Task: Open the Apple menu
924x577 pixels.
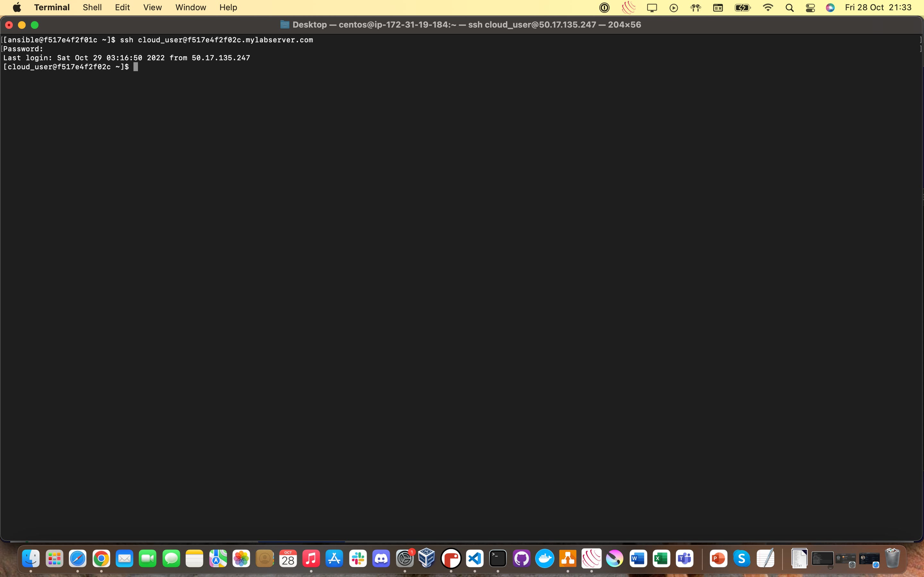Action: [x=17, y=8]
